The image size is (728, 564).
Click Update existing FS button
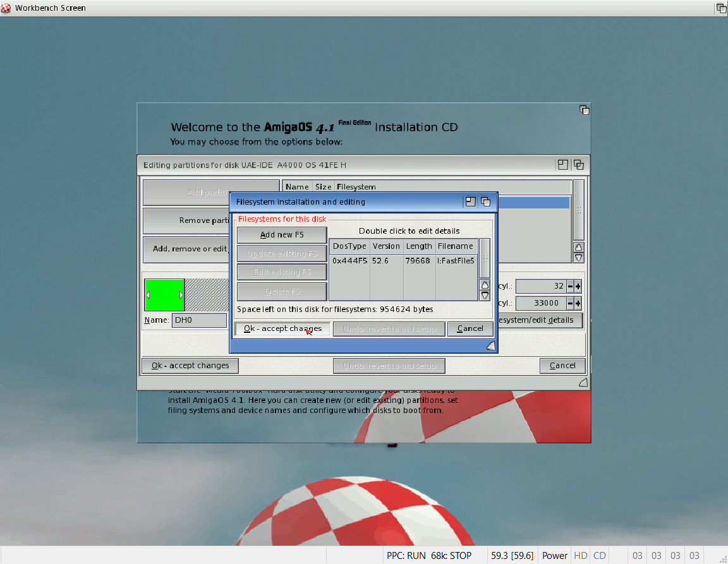(x=282, y=253)
